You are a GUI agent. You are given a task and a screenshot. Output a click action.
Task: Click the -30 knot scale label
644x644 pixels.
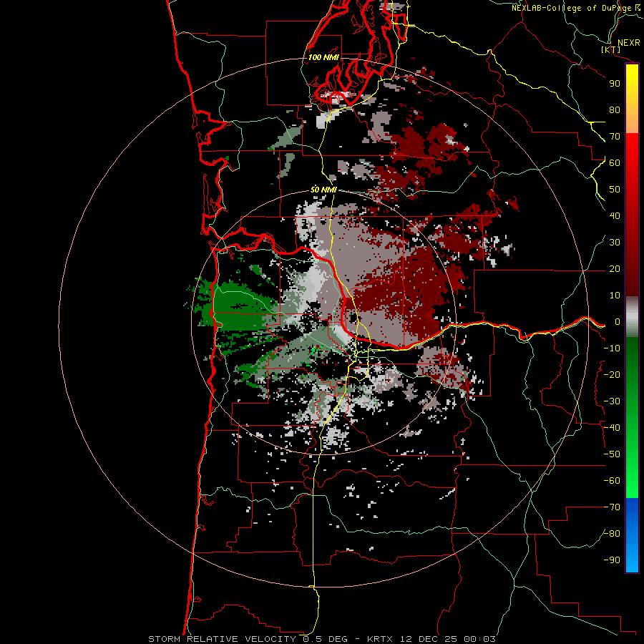[612, 401]
